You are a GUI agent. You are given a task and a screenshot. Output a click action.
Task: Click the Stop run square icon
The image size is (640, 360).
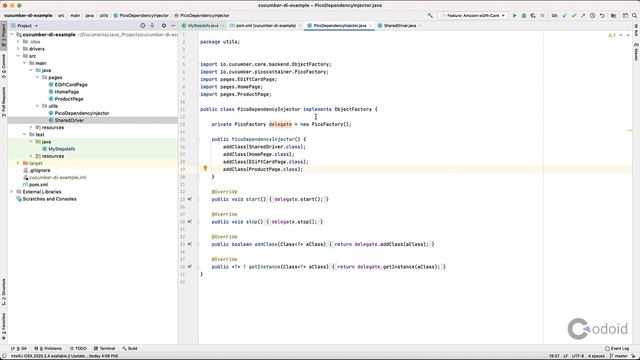click(542, 16)
